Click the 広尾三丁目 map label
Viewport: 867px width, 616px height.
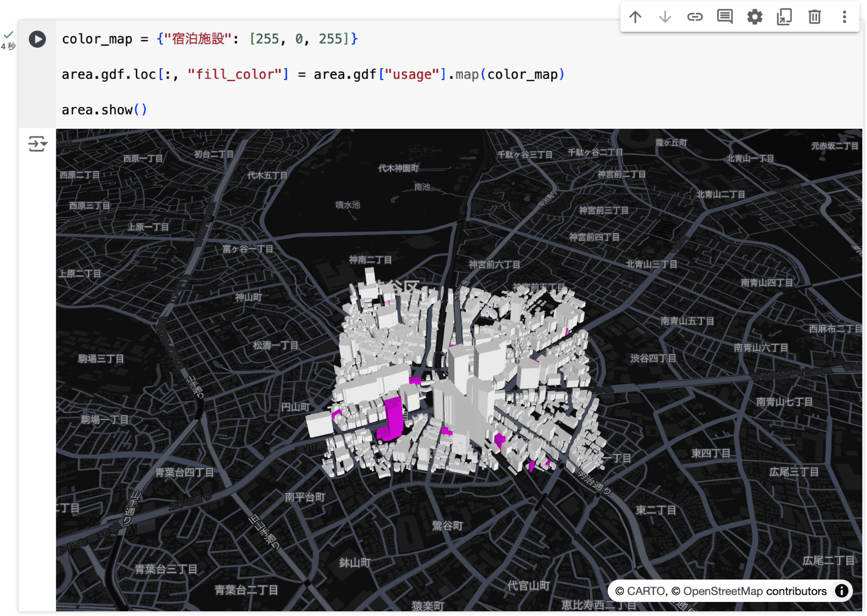pos(793,472)
